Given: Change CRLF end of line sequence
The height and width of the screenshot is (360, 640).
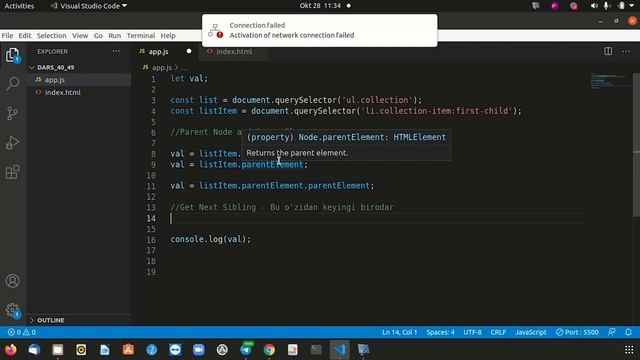Looking at the screenshot, I should tap(498, 332).
